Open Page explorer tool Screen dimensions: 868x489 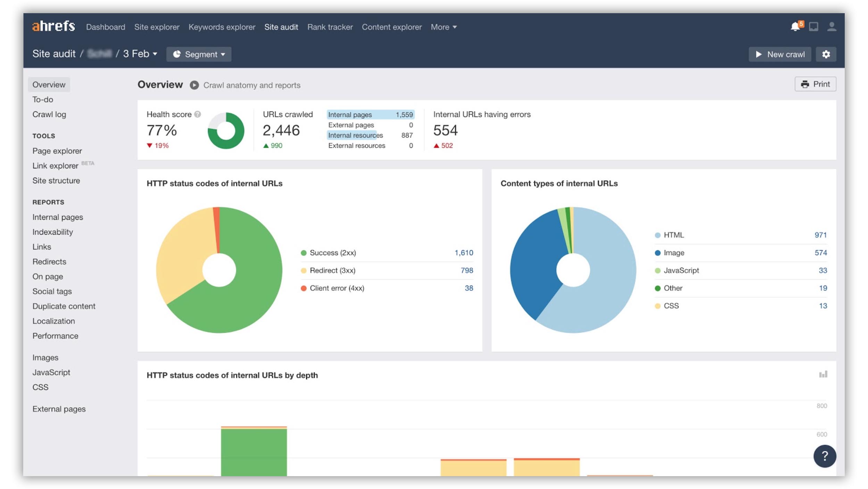(57, 151)
